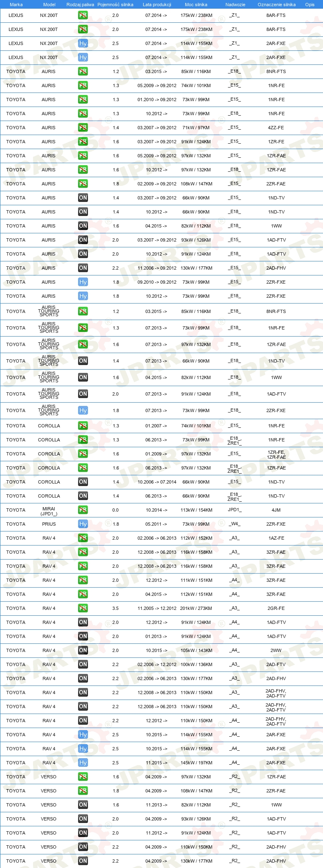Viewport: 323px width, 868px height.
Task: Select engine code 2GR-FE
Action: [x=276, y=608]
